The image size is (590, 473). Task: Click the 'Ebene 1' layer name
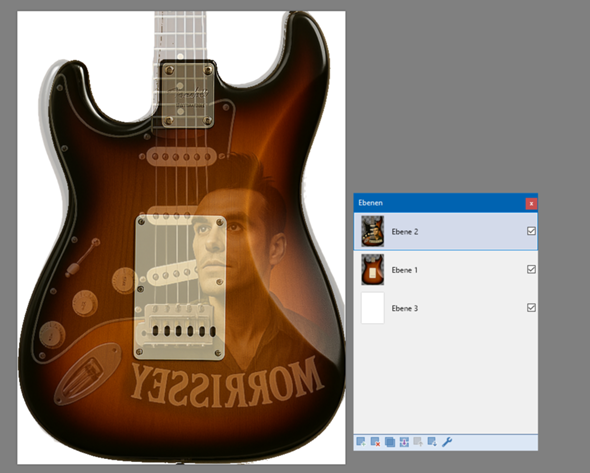404,270
